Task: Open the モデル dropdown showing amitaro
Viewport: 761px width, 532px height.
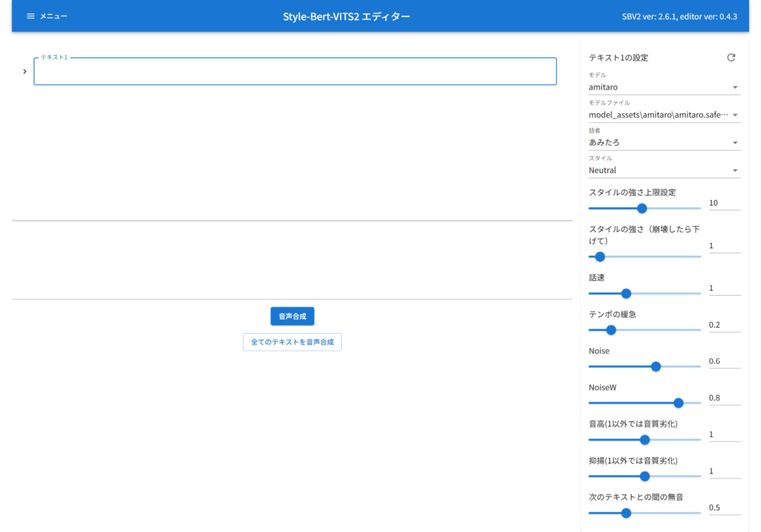Action: pyautogui.click(x=664, y=87)
